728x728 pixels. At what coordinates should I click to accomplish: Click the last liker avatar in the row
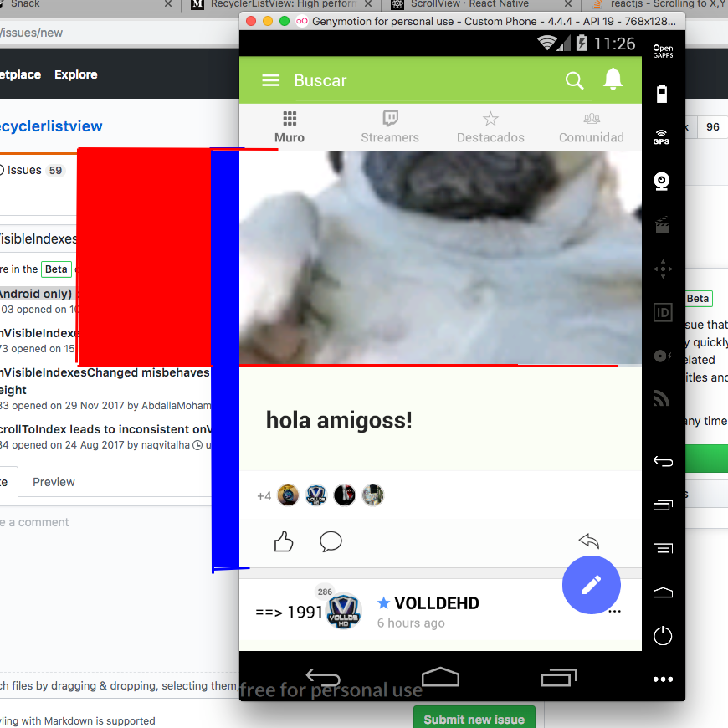373,495
